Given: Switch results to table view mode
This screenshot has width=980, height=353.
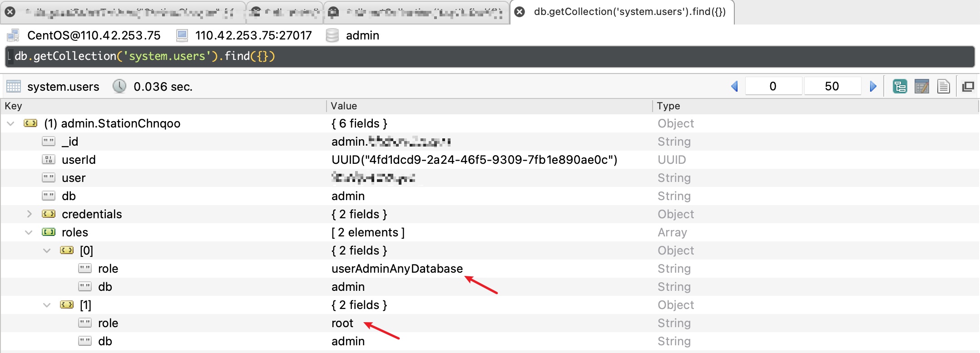Looking at the screenshot, I should click(x=921, y=86).
